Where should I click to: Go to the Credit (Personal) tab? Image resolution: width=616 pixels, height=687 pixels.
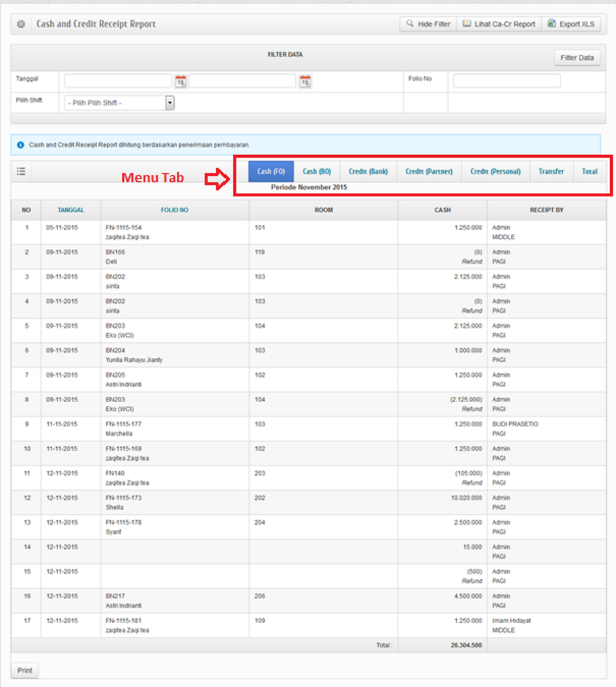click(495, 171)
